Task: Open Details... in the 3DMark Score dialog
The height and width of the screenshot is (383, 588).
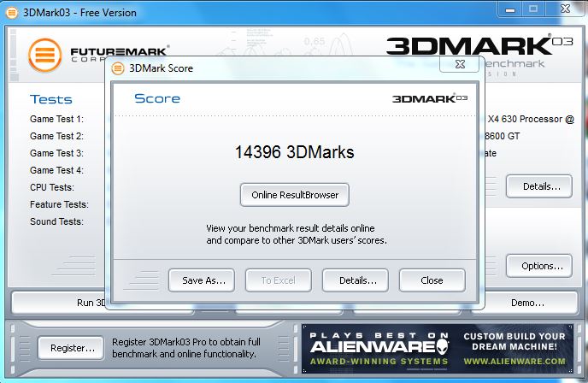Action: [x=356, y=280]
